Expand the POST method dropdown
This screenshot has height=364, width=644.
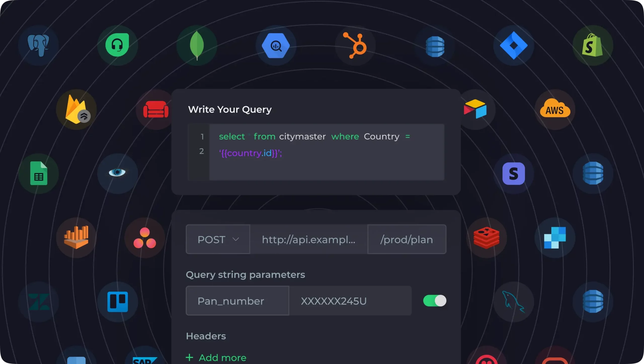218,239
